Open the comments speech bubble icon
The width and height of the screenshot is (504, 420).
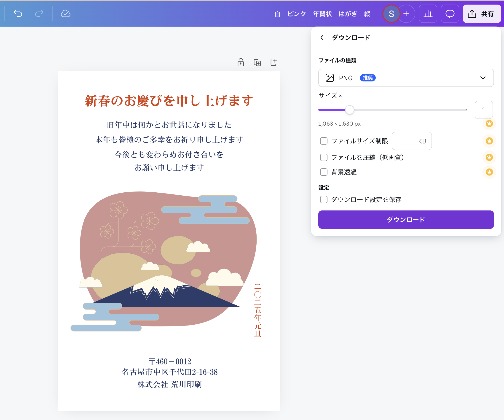tap(450, 14)
